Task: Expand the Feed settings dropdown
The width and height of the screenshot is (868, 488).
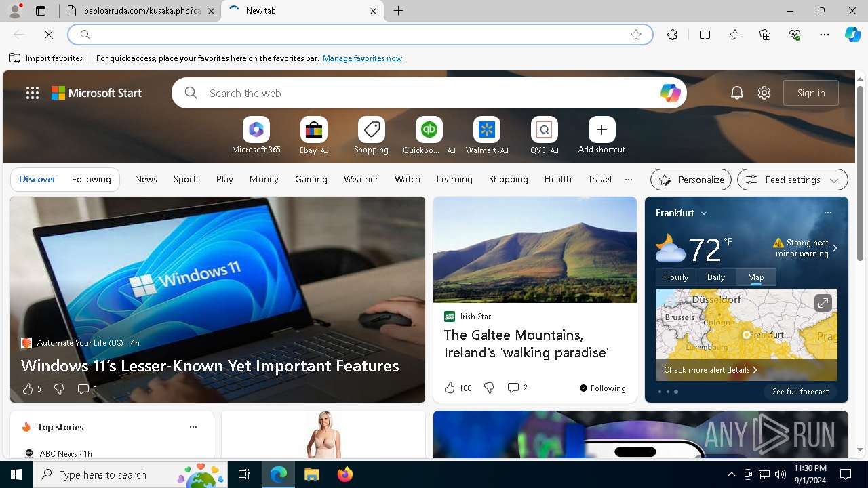Action: [x=793, y=180]
